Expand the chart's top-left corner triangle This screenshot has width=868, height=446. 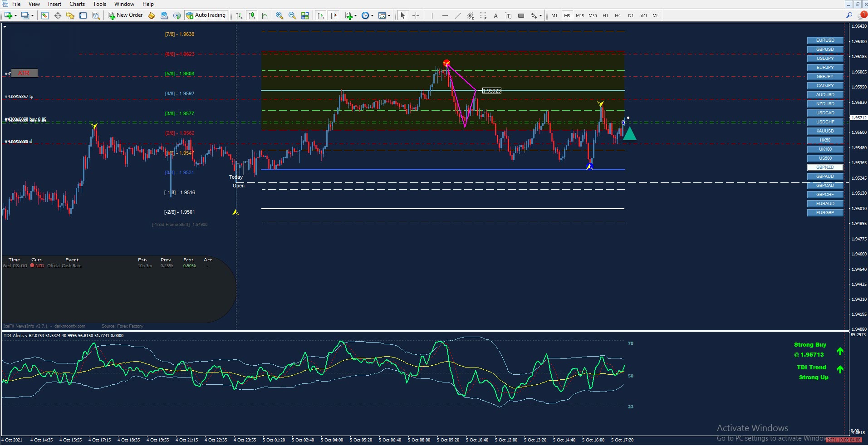click(x=5, y=27)
